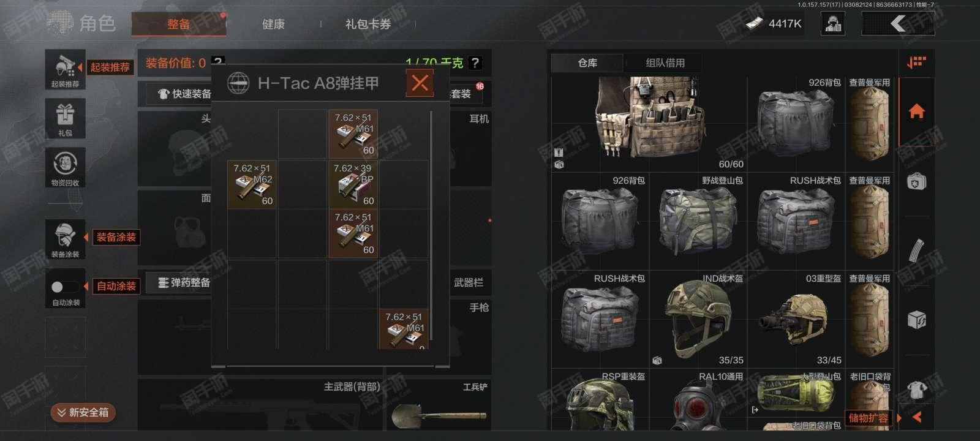This screenshot has width=980, height=441.
Task: Select the orange home icon in sidebar
Action: tap(916, 111)
